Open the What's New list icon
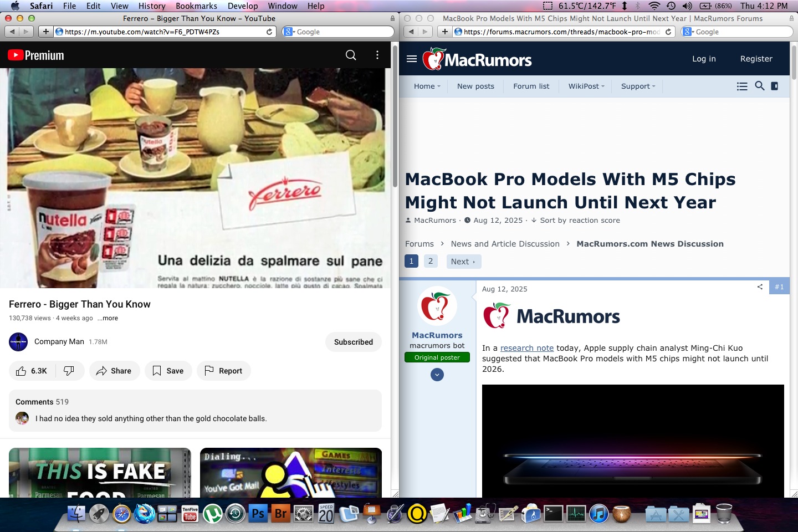Screen dimensions: 798x532 742,86
